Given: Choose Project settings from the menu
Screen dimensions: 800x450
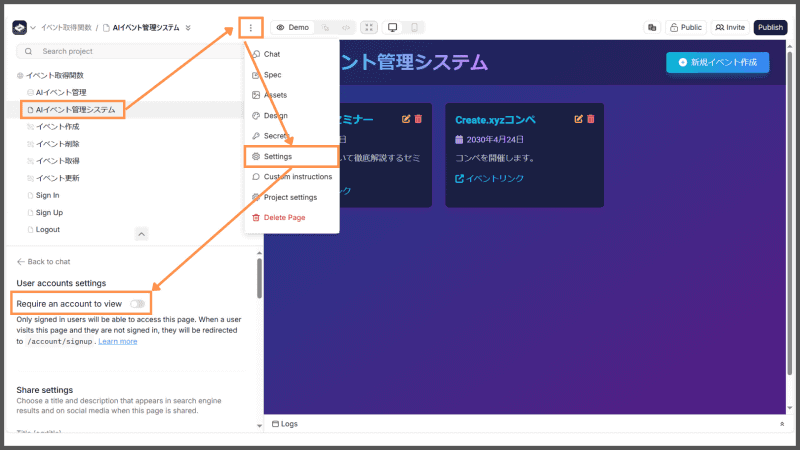Looking at the screenshot, I should point(292,197).
